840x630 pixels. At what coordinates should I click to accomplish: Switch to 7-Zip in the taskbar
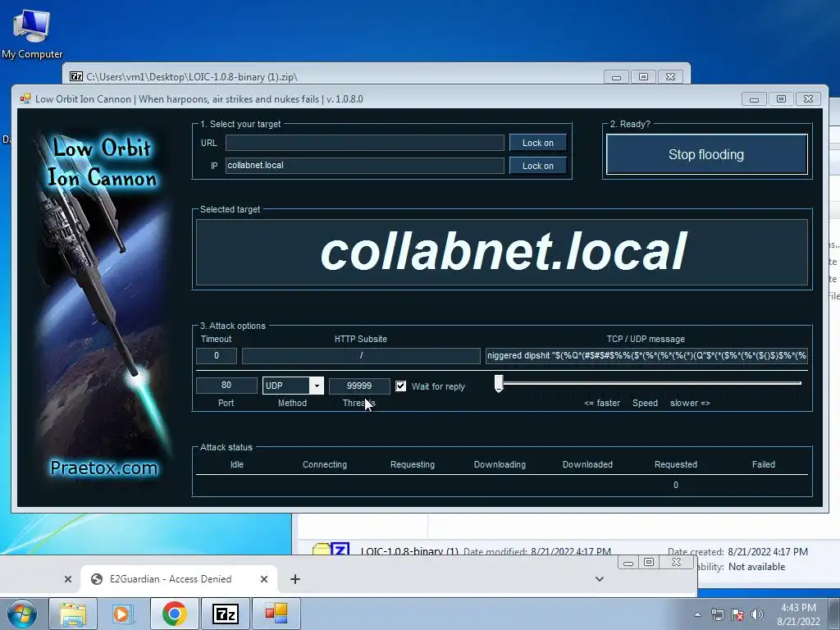(225, 614)
